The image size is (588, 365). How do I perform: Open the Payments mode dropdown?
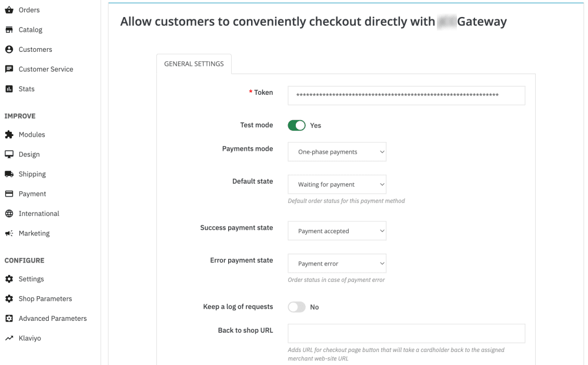[337, 151]
